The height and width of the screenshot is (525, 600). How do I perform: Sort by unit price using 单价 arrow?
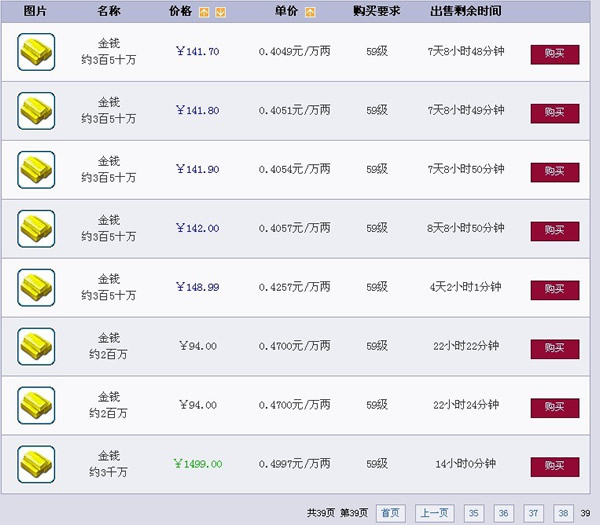(x=310, y=12)
